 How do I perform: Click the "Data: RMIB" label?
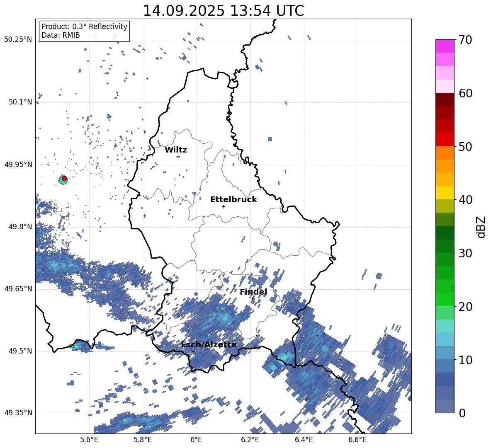click(x=61, y=35)
